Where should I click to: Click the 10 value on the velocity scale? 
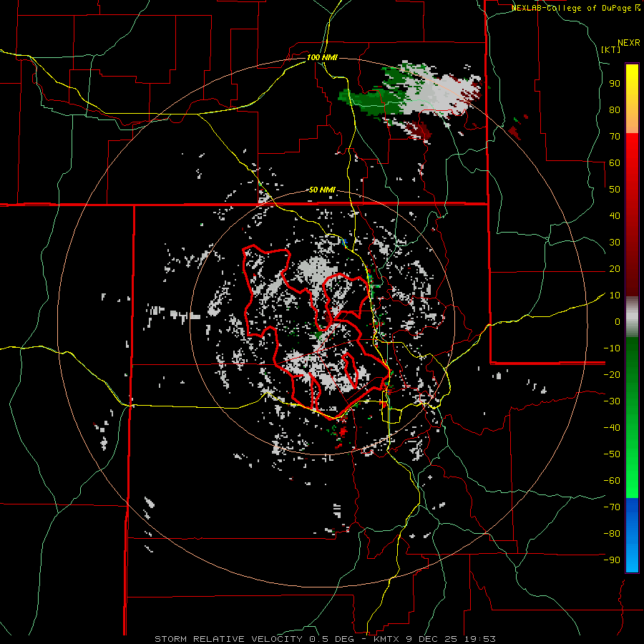(x=615, y=296)
